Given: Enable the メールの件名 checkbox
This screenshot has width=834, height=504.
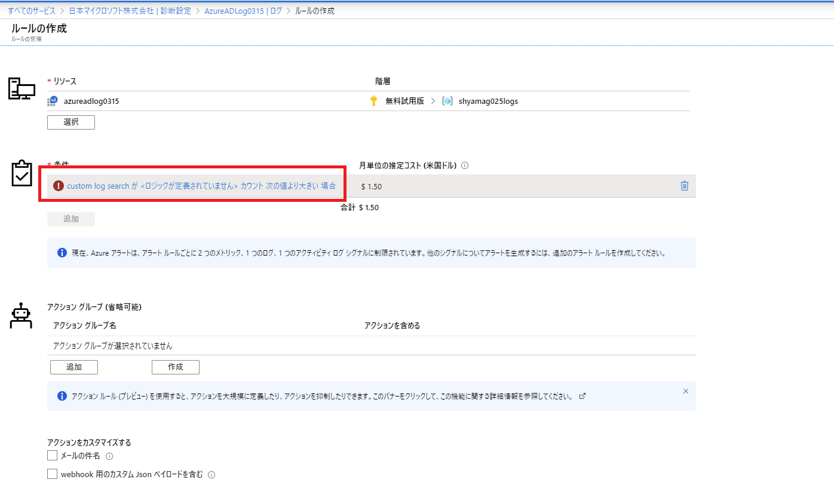Looking at the screenshot, I should [x=52, y=456].
